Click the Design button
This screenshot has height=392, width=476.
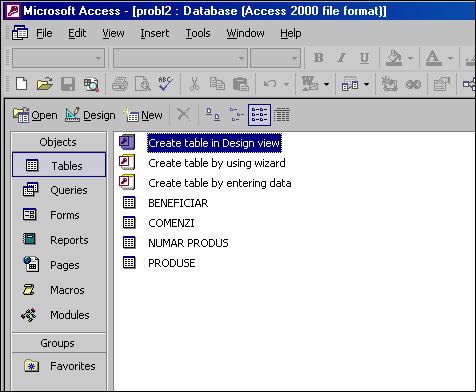point(90,115)
